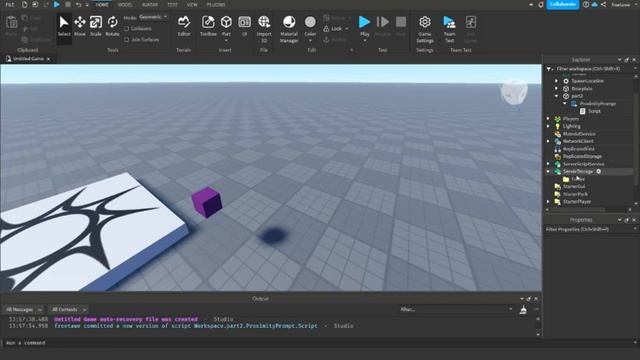Close the Untitled Game tab
640x360 pixels.
[49, 59]
